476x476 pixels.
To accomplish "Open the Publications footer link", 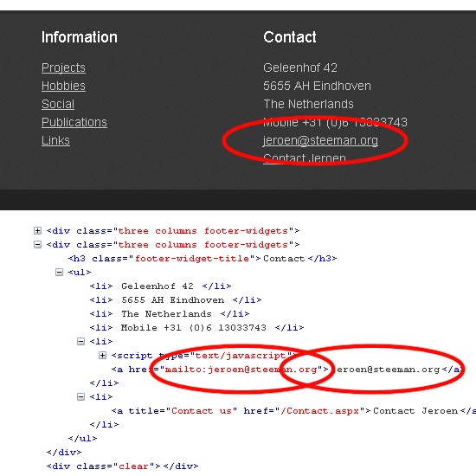I will [74, 122].
